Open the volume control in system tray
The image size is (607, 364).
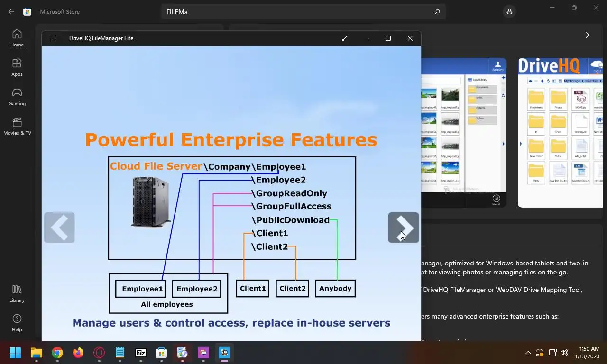coord(564,353)
